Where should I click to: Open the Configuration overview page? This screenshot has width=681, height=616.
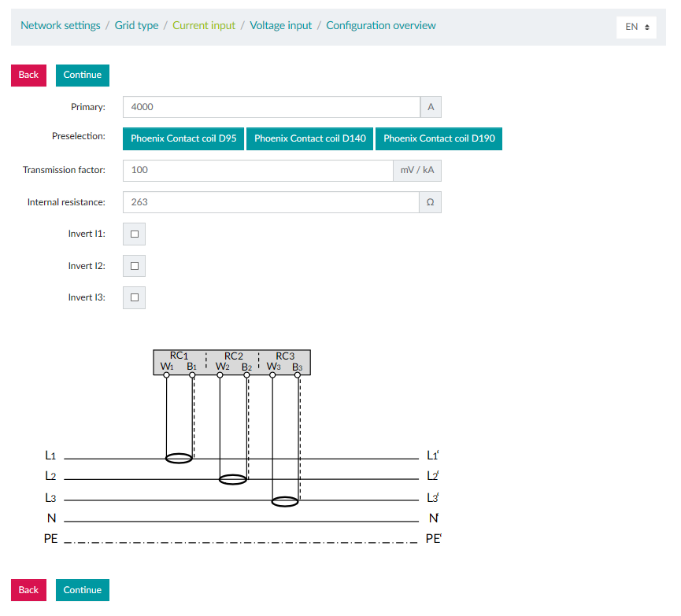coord(381,25)
